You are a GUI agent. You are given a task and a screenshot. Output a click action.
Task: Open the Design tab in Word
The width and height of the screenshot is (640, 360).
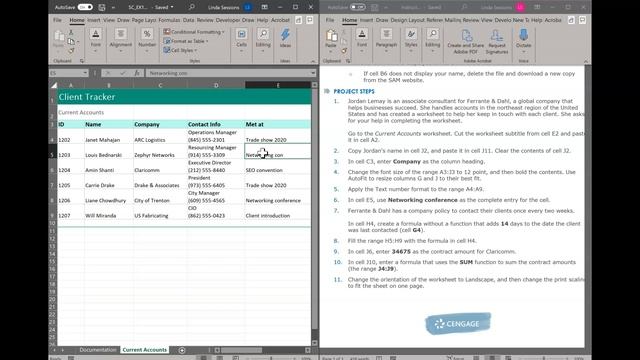(x=398, y=20)
